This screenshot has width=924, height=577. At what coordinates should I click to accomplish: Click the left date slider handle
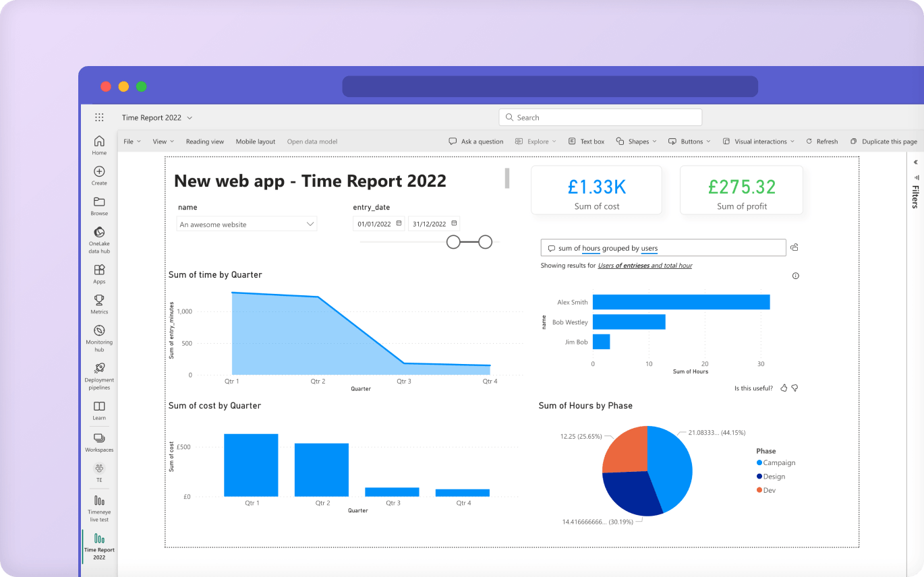click(453, 242)
